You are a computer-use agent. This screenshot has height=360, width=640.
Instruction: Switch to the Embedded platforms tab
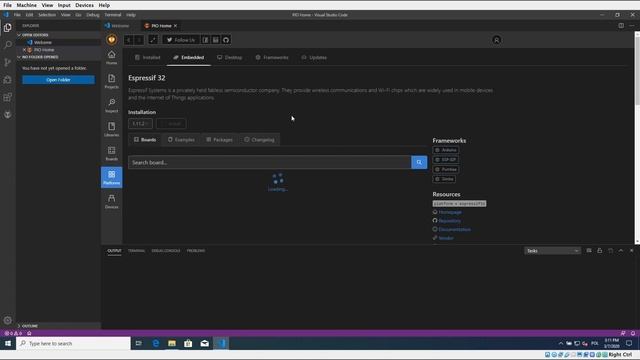(x=189, y=58)
